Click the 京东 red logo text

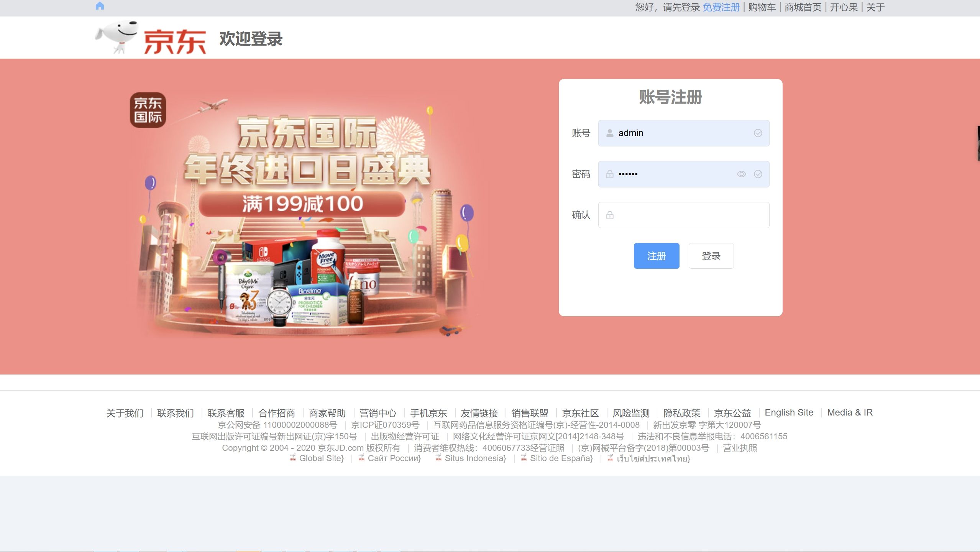click(175, 41)
